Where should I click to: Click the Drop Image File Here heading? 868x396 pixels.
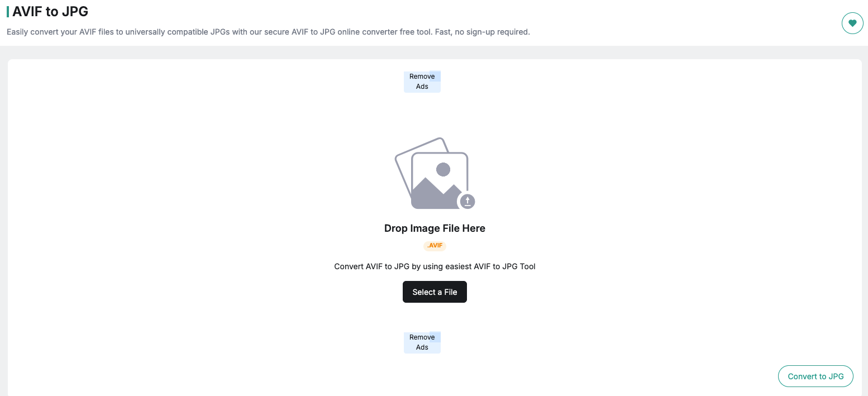coord(435,228)
